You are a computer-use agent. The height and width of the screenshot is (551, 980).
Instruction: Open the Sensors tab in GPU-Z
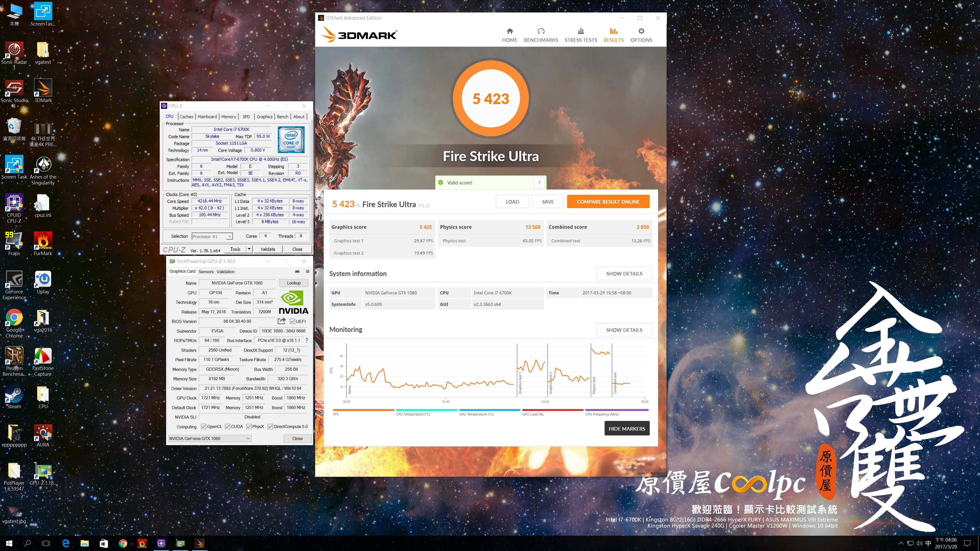point(206,271)
